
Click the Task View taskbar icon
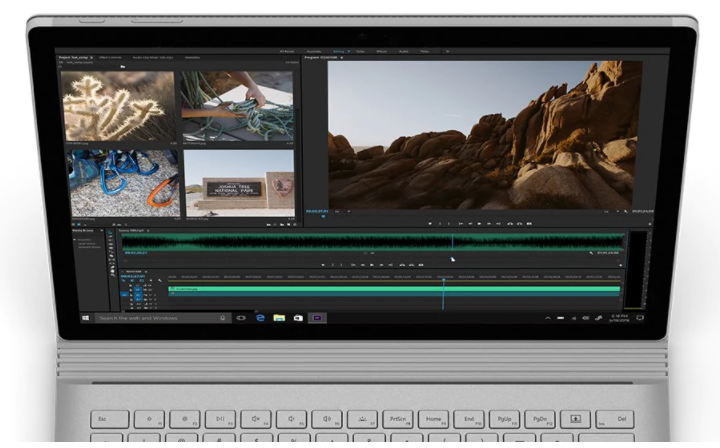(241, 318)
